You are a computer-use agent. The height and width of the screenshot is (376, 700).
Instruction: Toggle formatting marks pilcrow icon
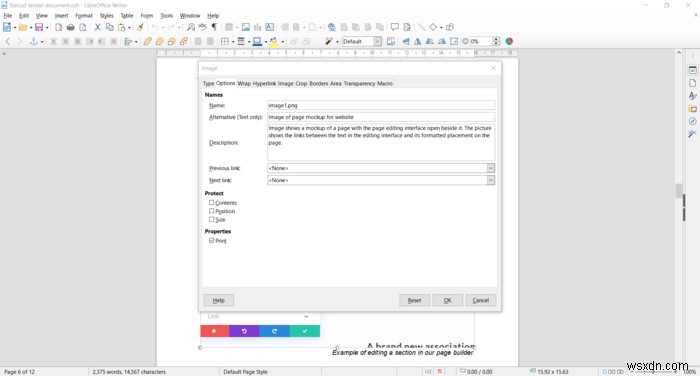(x=214, y=27)
